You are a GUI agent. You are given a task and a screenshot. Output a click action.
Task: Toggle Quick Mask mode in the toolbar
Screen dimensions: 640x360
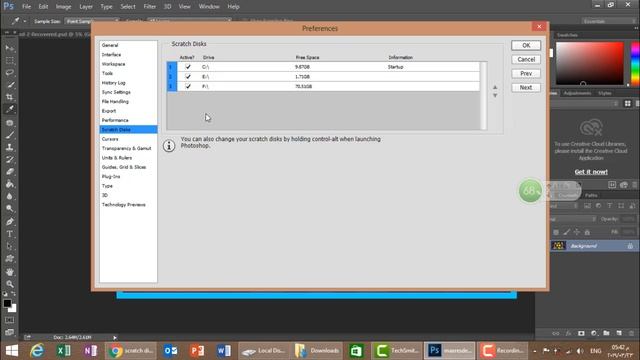pyautogui.click(x=9, y=320)
